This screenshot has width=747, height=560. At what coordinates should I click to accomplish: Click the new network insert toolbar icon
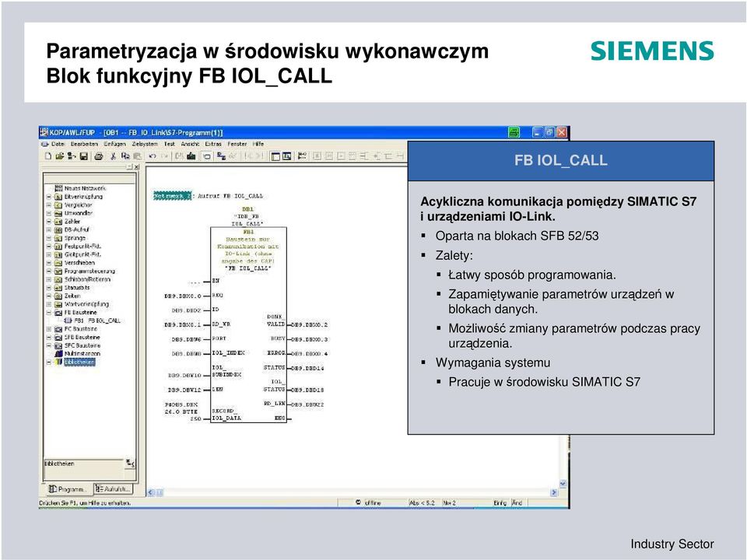[302, 156]
